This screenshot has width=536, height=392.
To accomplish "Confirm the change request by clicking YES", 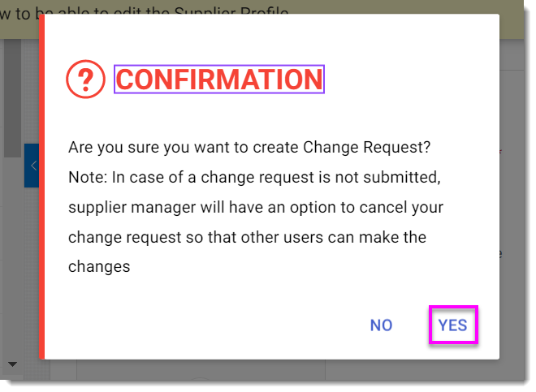I will tap(452, 325).
